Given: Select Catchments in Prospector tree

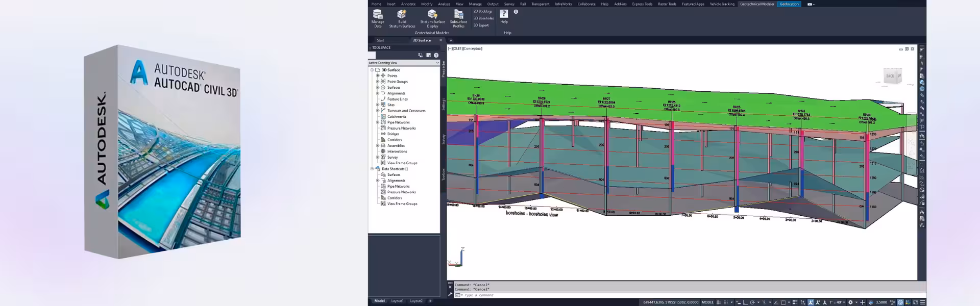Looking at the screenshot, I should pyautogui.click(x=397, y=116).
